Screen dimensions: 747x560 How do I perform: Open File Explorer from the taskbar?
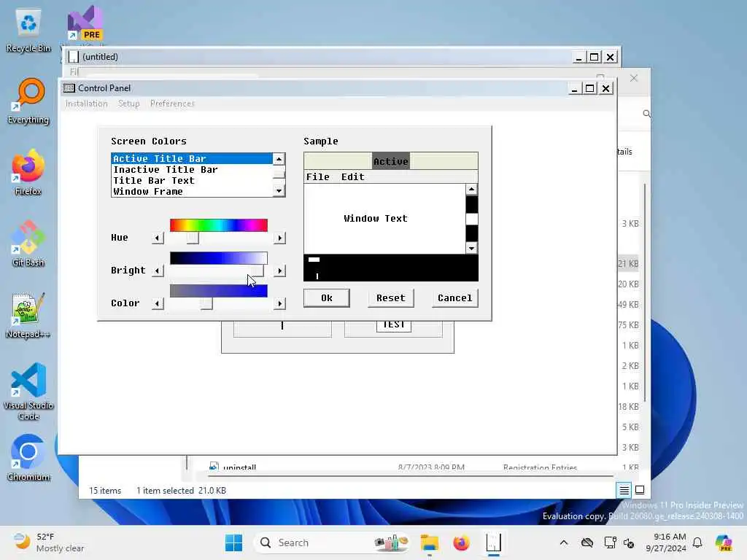[429, 542]
